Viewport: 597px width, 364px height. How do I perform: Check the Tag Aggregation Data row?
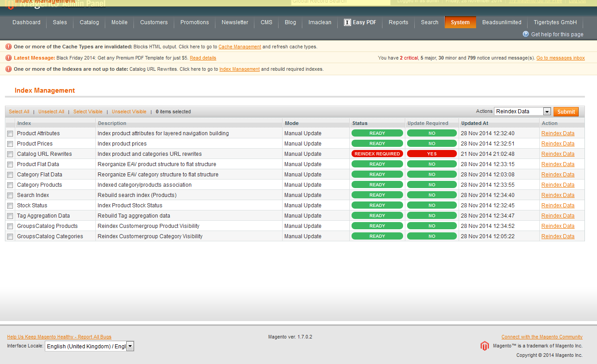10,216
